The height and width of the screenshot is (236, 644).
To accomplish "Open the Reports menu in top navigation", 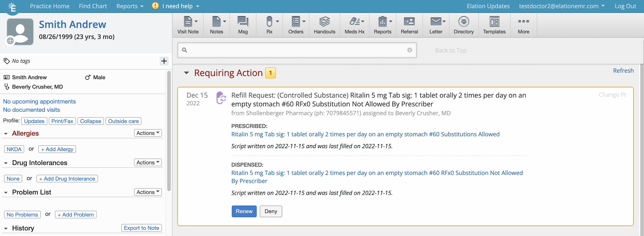I will (130, 6).
